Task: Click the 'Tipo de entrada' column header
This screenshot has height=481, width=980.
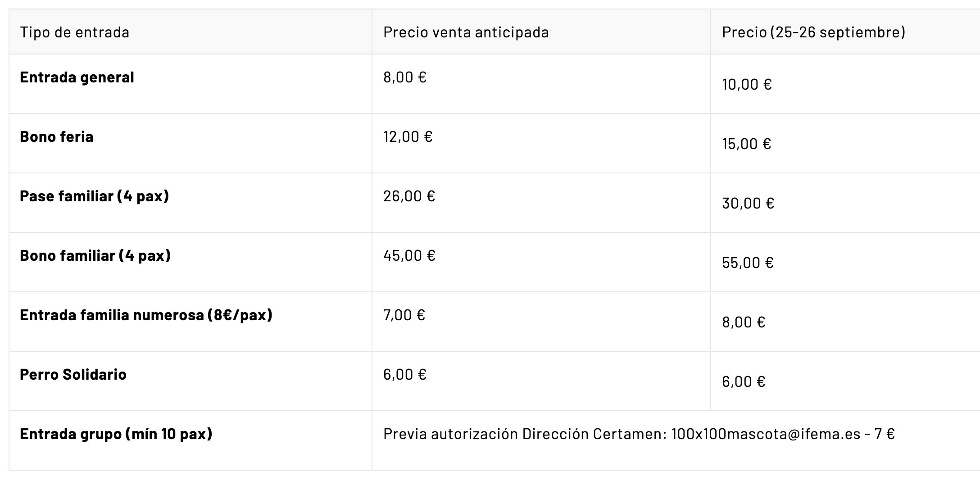Action: pyautogui.click(x=75, y=32)
